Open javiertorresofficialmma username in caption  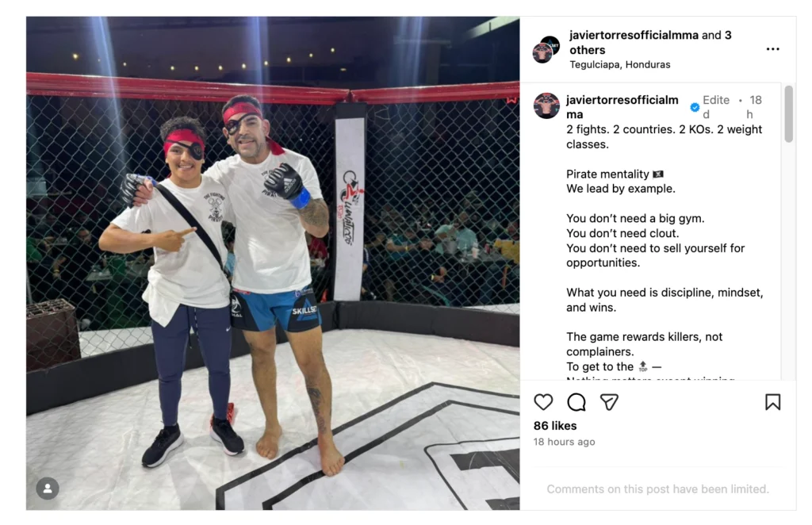pos(622,107)
